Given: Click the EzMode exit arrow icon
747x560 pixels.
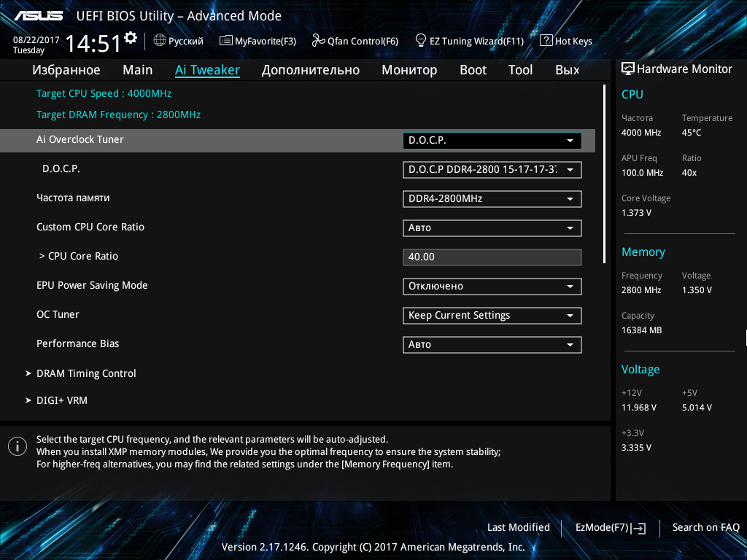Looking at the screenshot, I should [639, 528].
